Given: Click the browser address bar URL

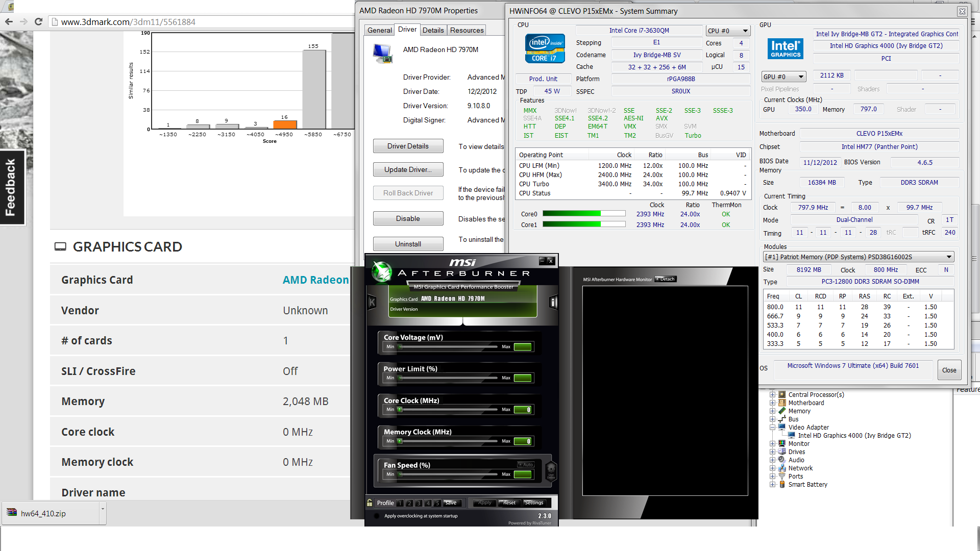Looking at the screenshot, I should tap(128, 22).
